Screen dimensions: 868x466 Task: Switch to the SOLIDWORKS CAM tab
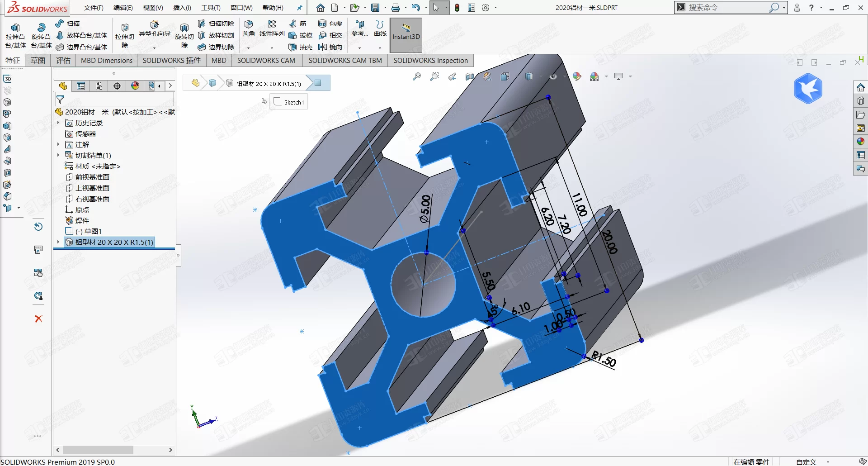pyautogui.click(x=266, y=61)
